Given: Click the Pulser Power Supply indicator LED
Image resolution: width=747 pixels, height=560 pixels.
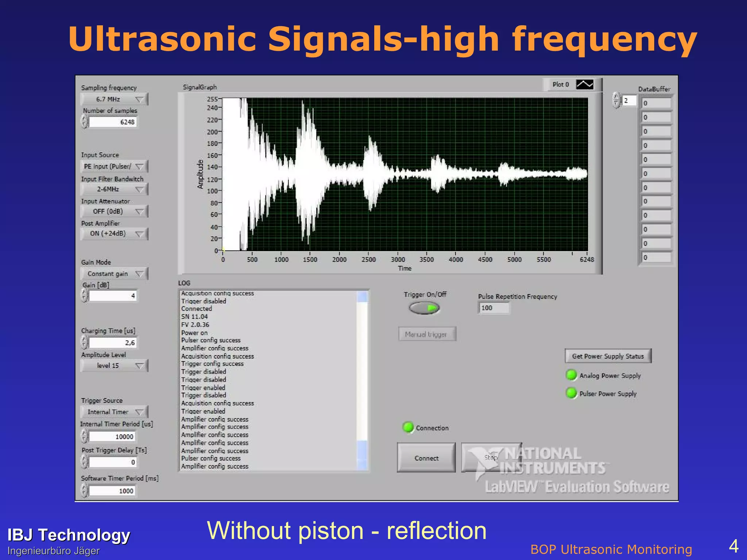Looking at the screenshot, I should pos(571,393).
